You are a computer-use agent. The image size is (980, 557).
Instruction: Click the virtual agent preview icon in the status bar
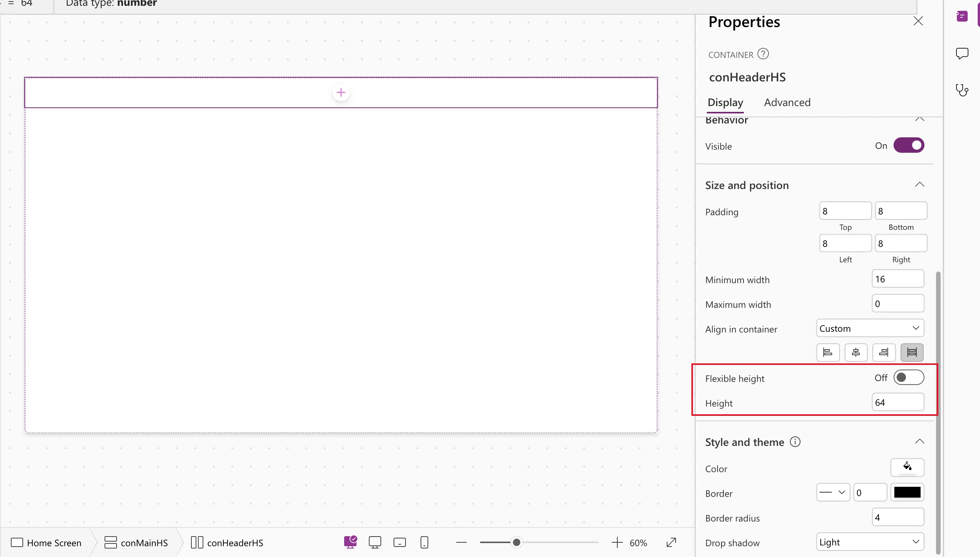click(x=350, y=542)
